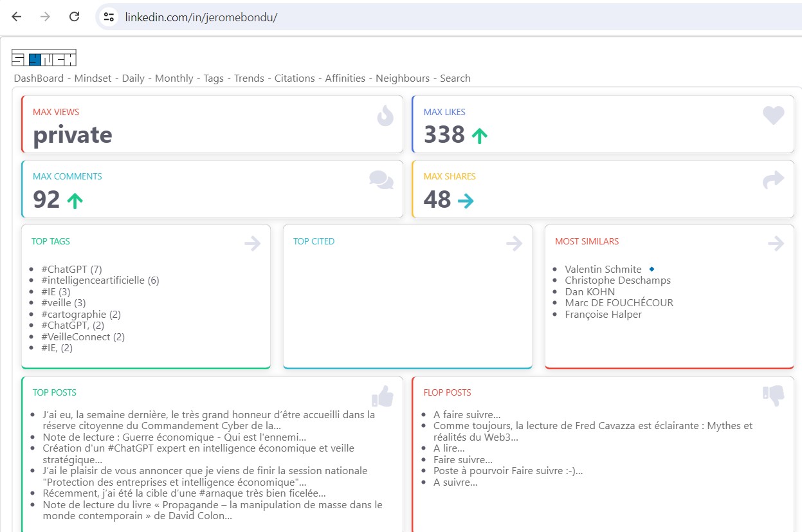Expand Most Similars list using arrow

(x=776, y=243)
